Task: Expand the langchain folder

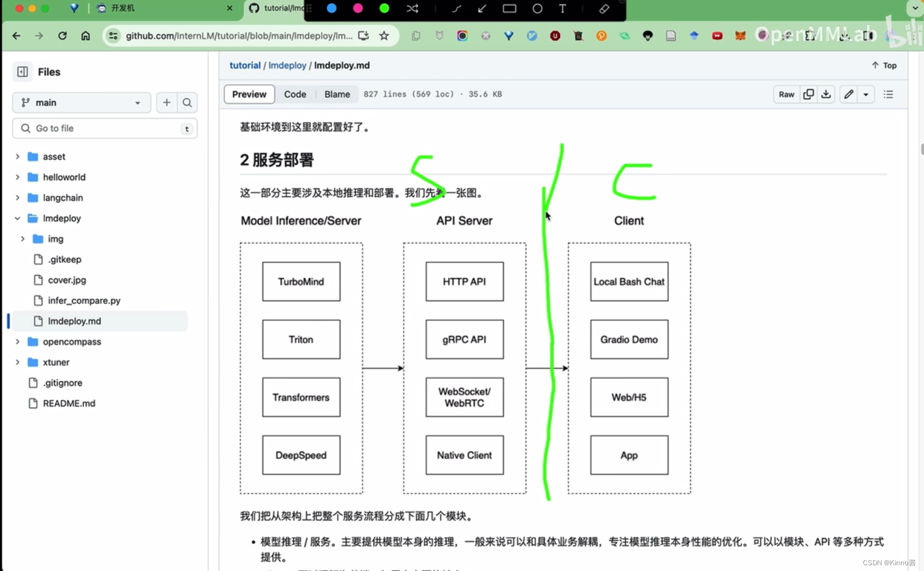Action: 17,198
